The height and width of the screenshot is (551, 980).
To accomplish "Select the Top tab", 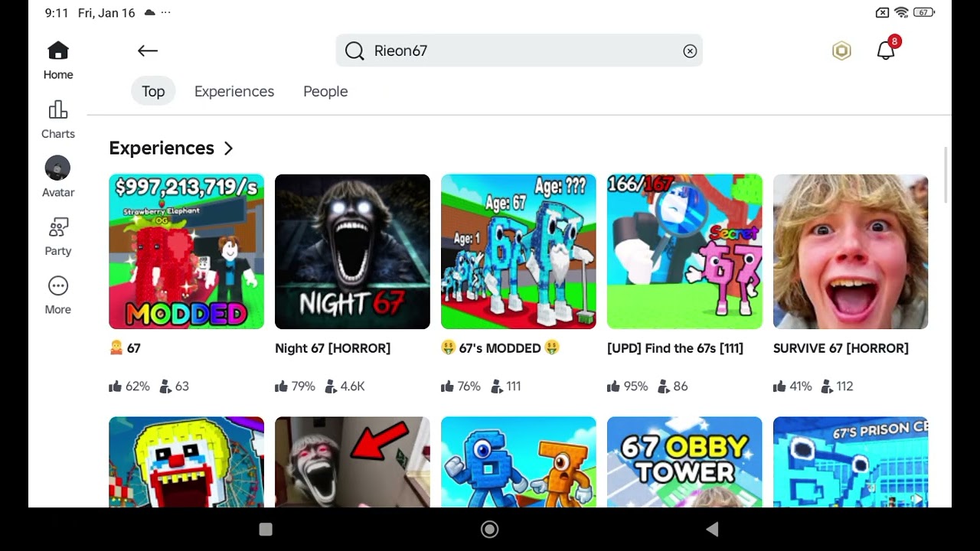I will (x=153, y=92).
